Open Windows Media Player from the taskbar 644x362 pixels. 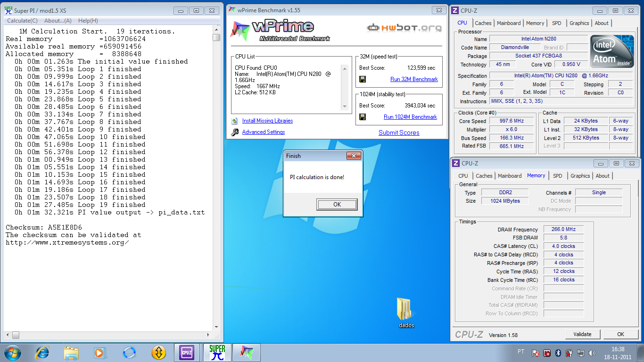click(99, 353)
